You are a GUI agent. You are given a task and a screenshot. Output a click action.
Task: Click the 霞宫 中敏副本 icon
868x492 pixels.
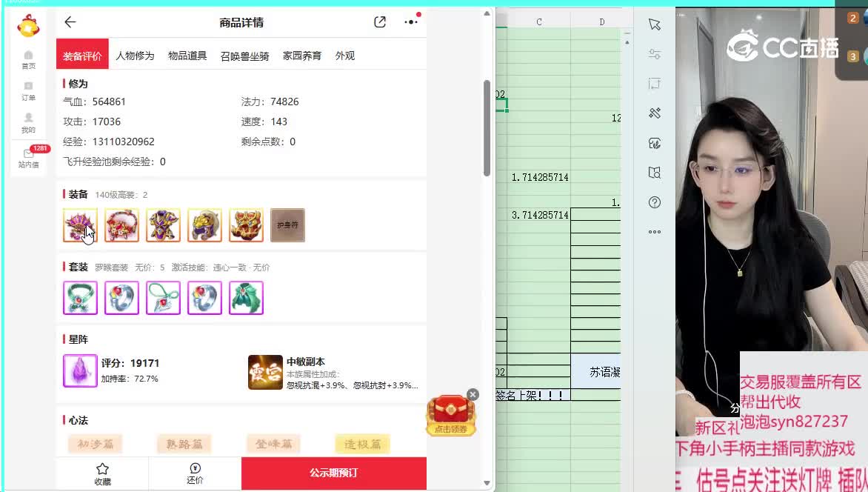265,372
